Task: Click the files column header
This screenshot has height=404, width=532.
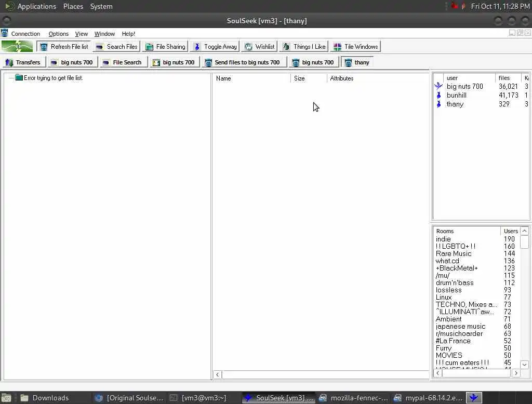Action: pos(508,78)
